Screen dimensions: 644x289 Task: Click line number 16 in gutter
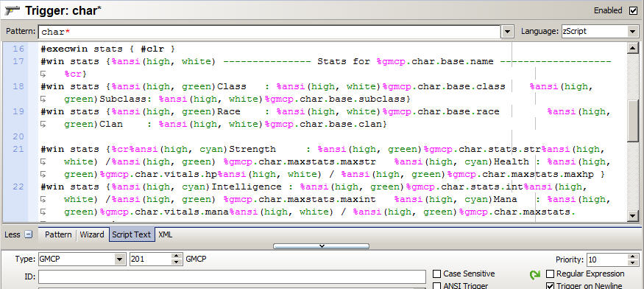tap(18, 49)
